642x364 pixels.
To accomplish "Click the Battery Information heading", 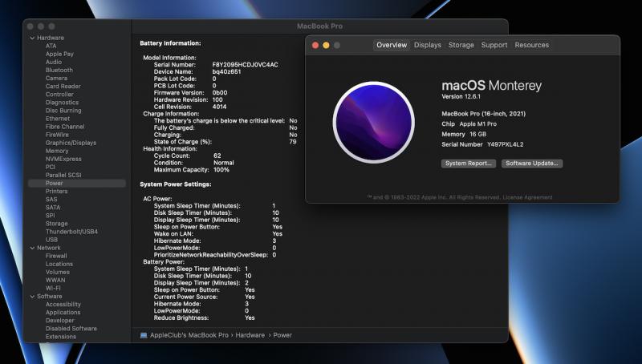I will pos(170,43).
